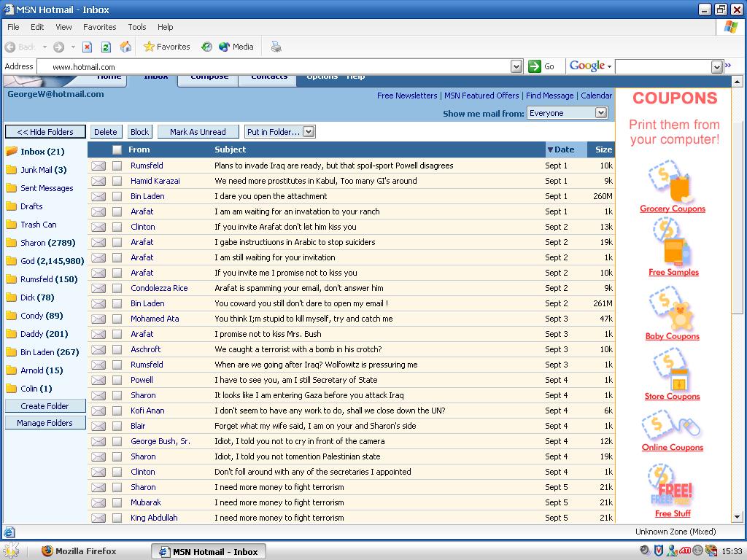Click scrollbar down arrow

[x=737, y=517]
